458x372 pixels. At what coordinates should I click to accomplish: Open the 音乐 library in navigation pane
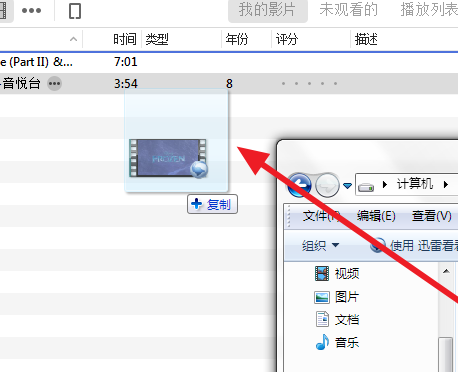[x=337, y=342]
